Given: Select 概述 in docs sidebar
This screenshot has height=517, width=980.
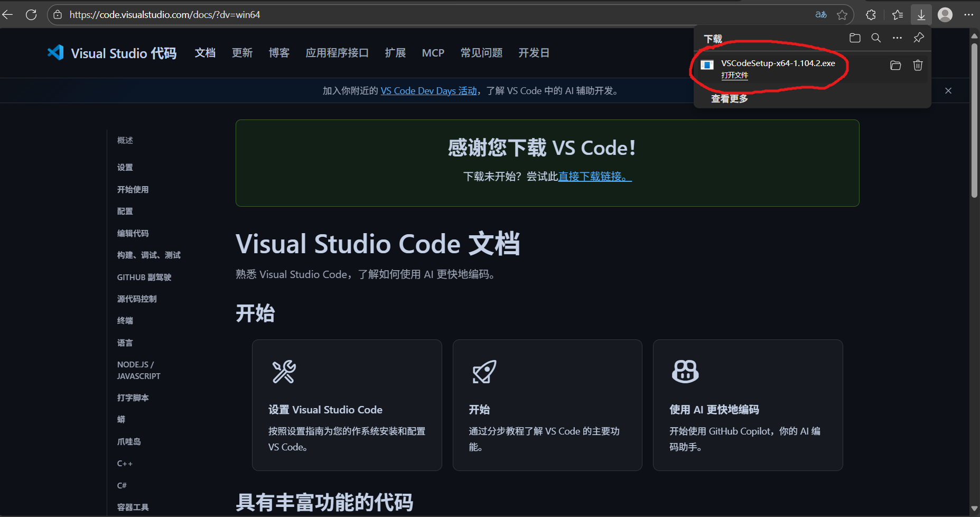Looking at the screenshot, I should point(125,140).
